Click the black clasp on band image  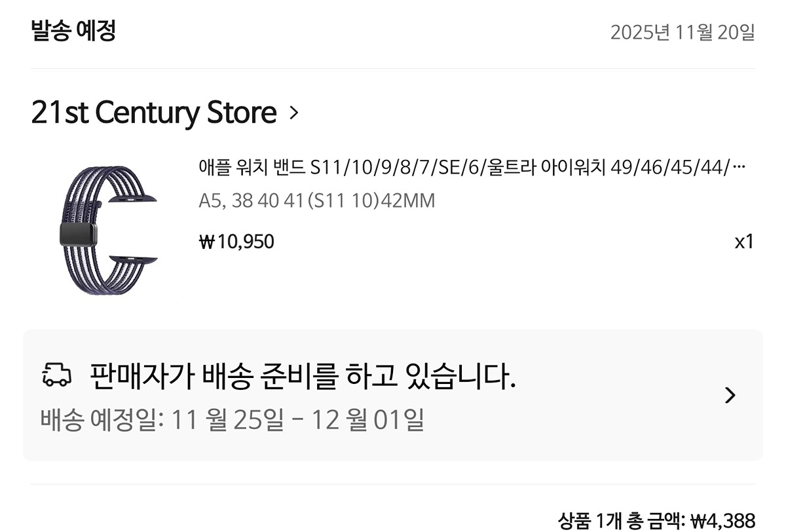[x=78, y=234]
